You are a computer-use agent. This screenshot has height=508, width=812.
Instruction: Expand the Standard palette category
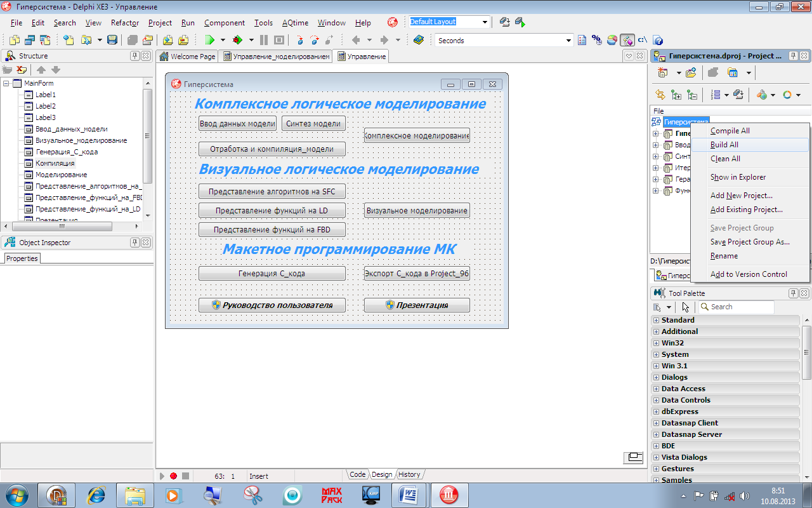click(657, 320)
